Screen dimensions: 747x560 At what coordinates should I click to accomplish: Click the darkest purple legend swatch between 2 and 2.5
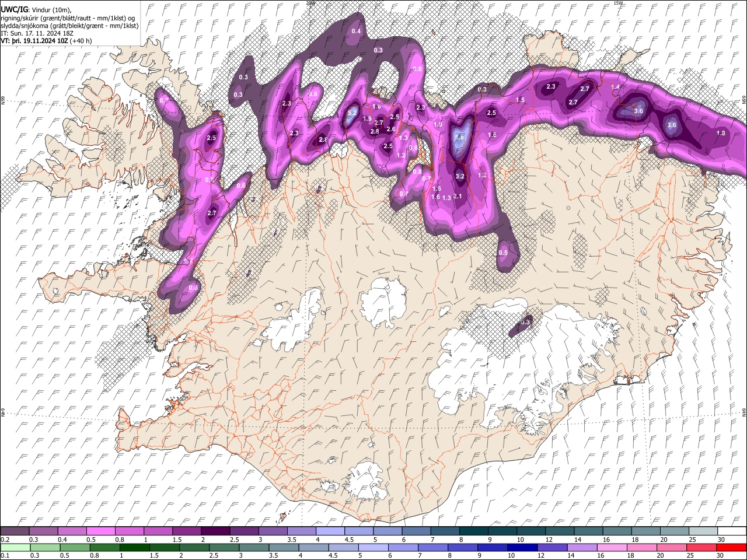pos(215,531)
